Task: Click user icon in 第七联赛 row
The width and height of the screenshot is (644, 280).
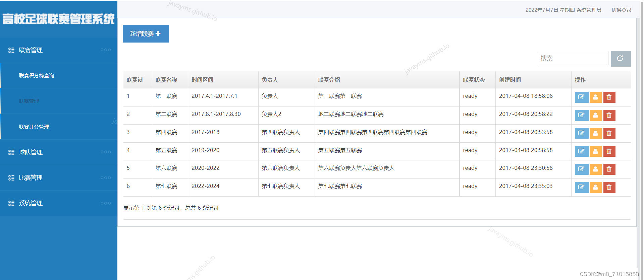Action: coord(595,187)
